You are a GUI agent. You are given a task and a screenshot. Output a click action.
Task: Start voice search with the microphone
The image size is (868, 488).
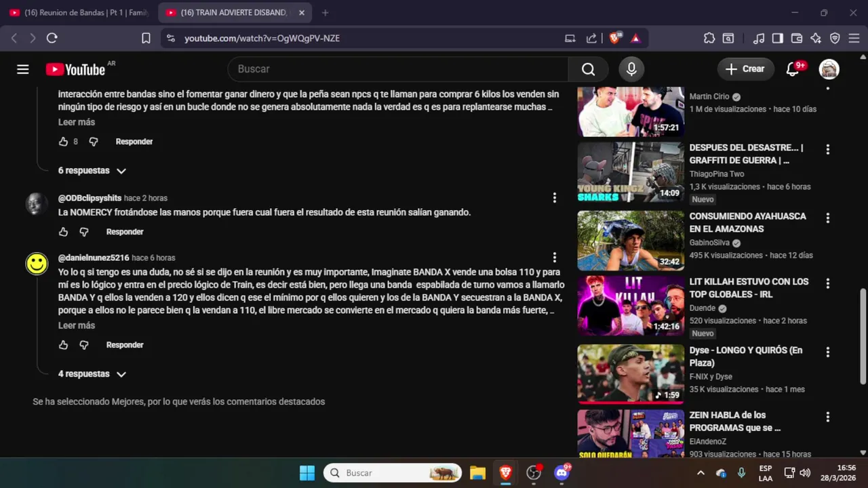point(631,69)
